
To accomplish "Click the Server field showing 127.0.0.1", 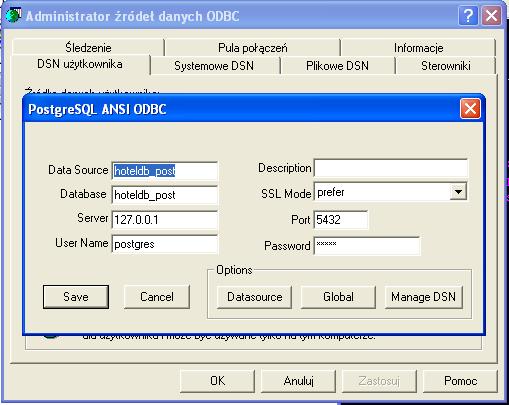I will click(165, 220).
